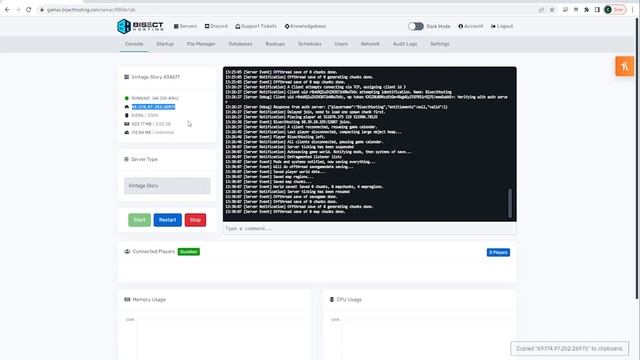The height and width of the screenshot is (360, 640).
Task: Click the green Duration badge
Action: [189, 252]
